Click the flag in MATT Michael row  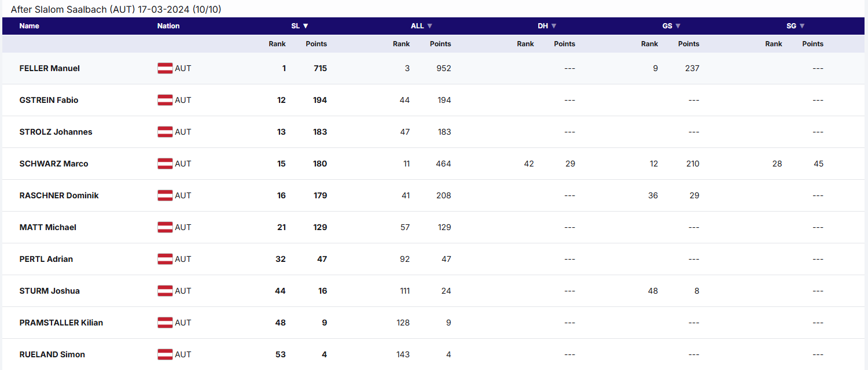click(x=165, y=227)
